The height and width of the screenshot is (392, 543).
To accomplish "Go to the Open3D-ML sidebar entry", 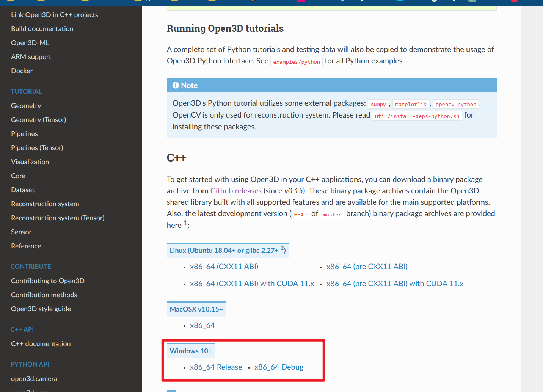I will click(x=30, y=42).
